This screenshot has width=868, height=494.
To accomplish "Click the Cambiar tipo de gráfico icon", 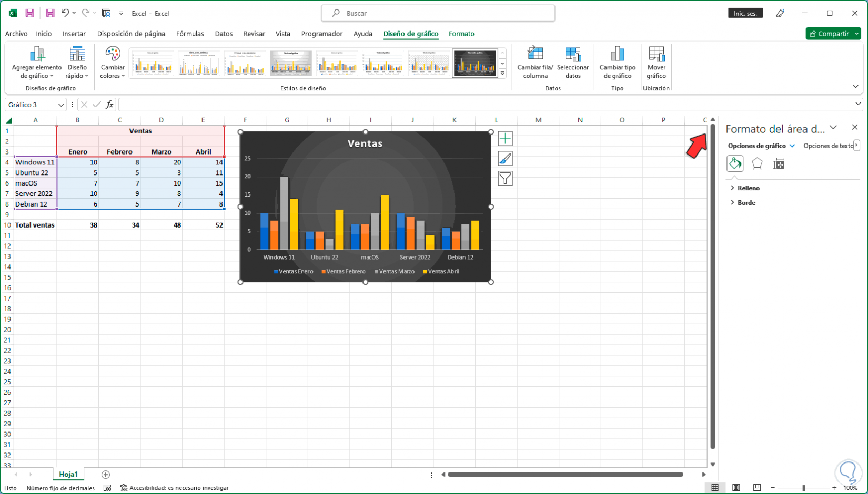I will click(618, 54).
